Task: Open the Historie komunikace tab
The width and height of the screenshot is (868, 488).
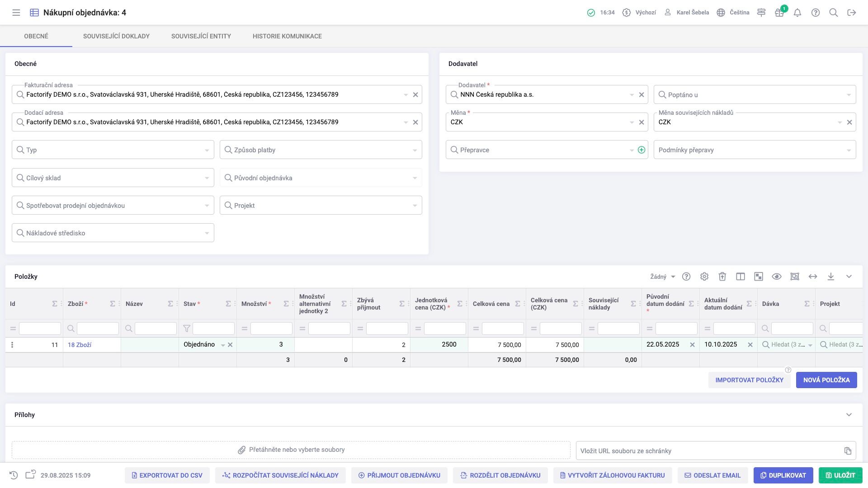Action: (x=287, y=36)
